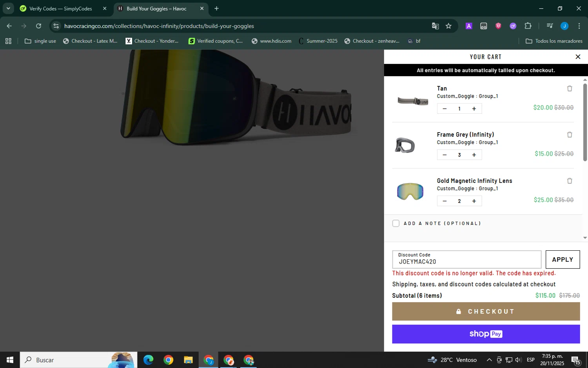Pay using the Shop Pay button
Screen dimensions: 588x368
click(486, 334)
